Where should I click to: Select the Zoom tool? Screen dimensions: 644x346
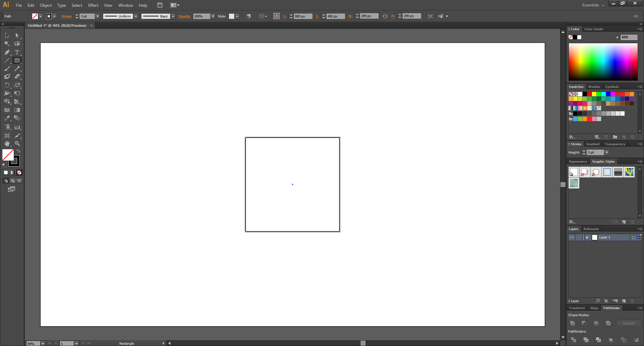click(17, 143)
